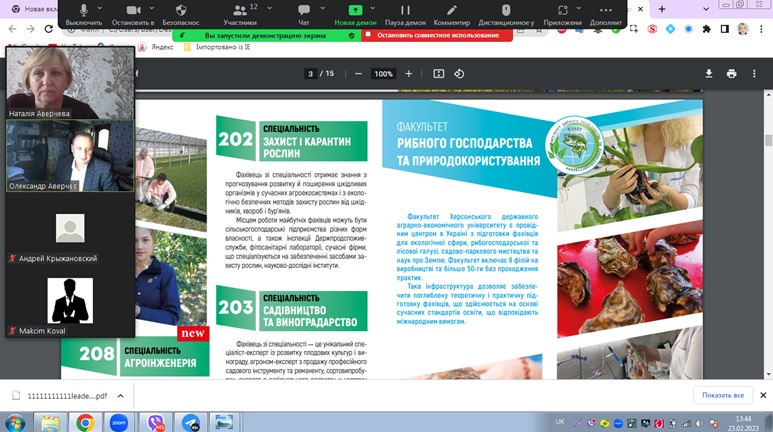Open Telegram from the taskbar

[191, 423]
